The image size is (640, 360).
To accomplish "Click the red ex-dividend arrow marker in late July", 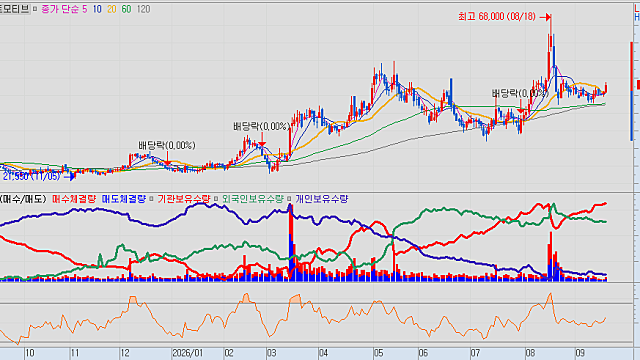I will click(520, 107).
